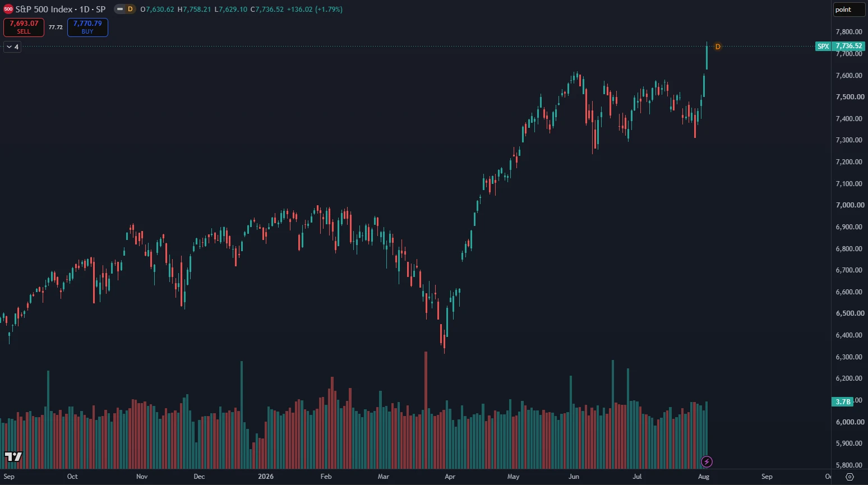Click the Feb label on the time axis
Image resolution: width=868 pixels, height=485 pixels.
(x=326, y=477)
